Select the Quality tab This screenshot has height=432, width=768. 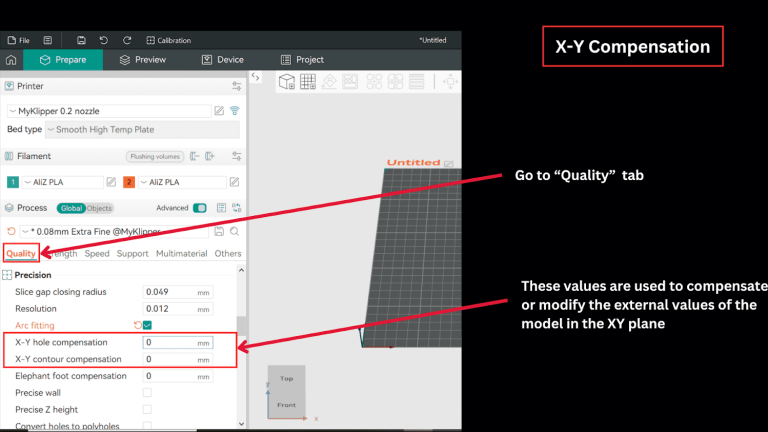(21, 253)
